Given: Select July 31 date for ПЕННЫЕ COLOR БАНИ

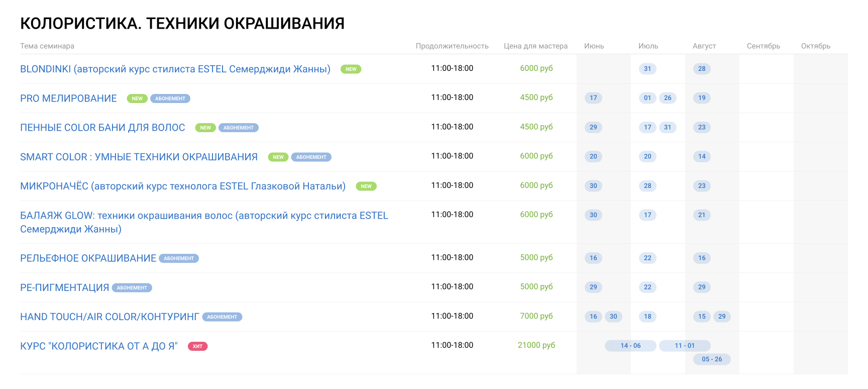Looking at the screenshot, I should click(x=668, y=127).
